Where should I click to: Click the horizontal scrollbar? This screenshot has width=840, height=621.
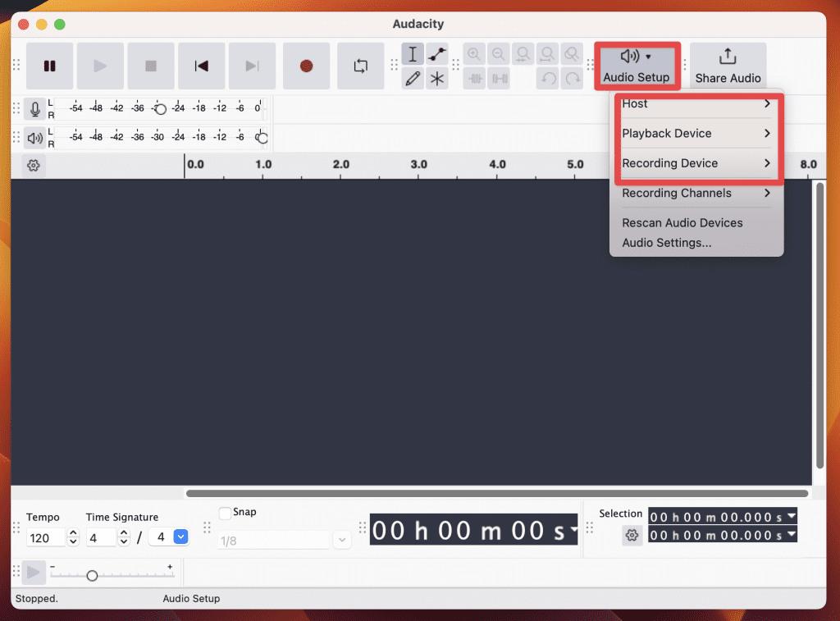(x=497, y=494)
